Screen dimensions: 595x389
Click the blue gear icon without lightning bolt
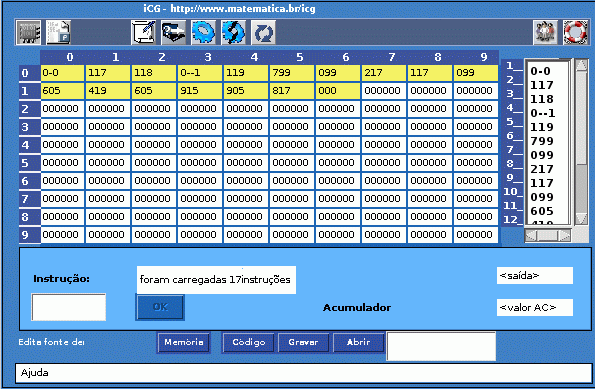(203, 32)
